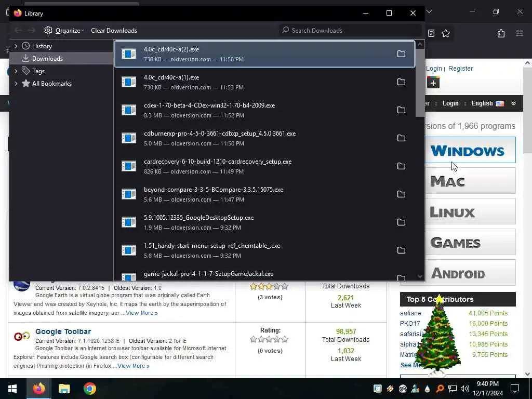Click the Tags label icon
532x399 pixels.
click(26, 71)
